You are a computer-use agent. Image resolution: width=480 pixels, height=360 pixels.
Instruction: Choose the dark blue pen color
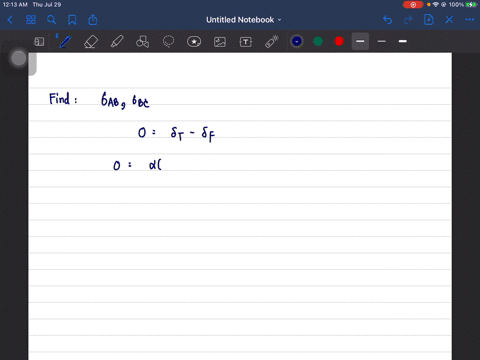(297, 41)
